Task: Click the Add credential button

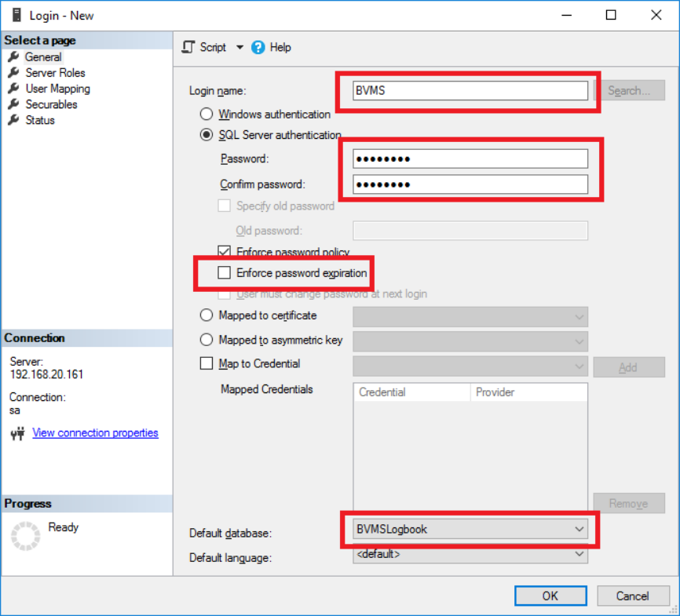Action: [629, 367]
